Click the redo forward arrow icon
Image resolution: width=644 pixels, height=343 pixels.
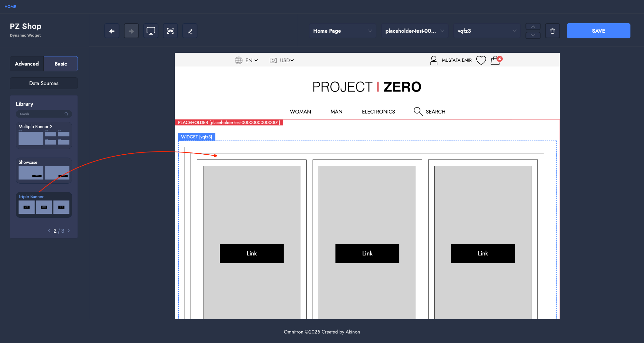(x=131, y=31)
